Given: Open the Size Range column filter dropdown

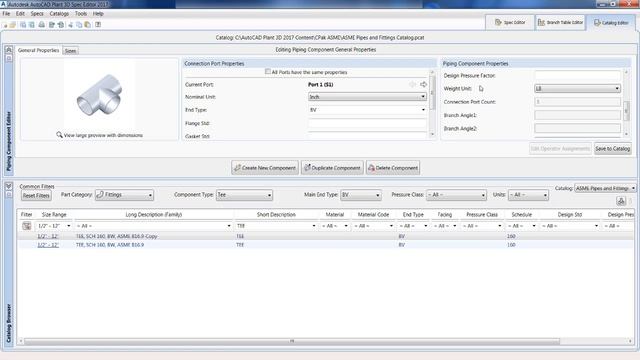Looking at the screenshot, I should coord(54,226).
